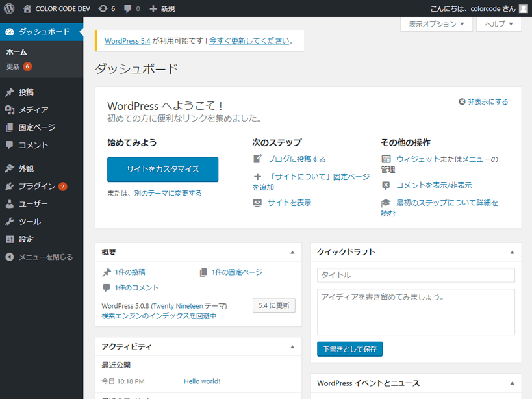532x399 pixels.
Task: Click the ツール wrench icon
Action: (x=10, y=222)
